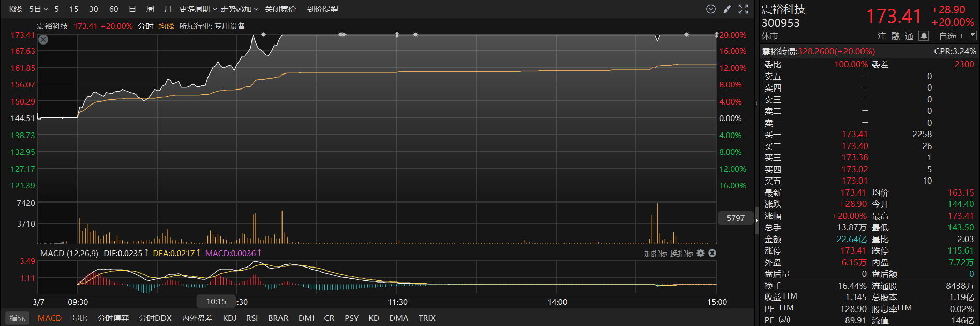
Task: Open 震裕转债 convertible bond link
Action: pyautogui.click(x=818, y=51)
